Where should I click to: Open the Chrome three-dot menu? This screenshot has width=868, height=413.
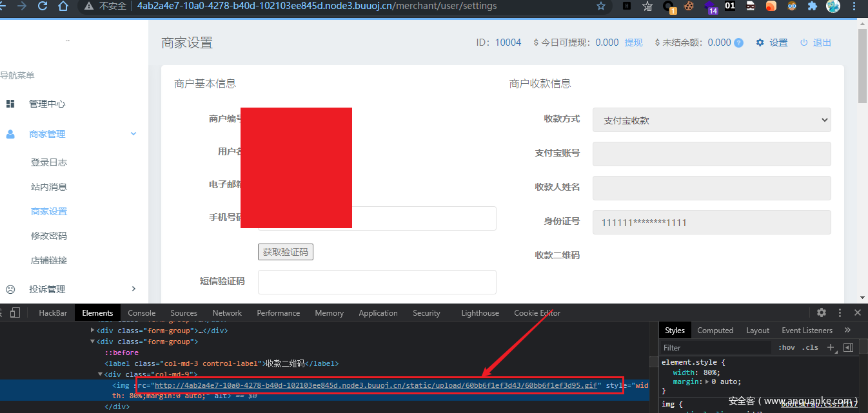(854, 6)
